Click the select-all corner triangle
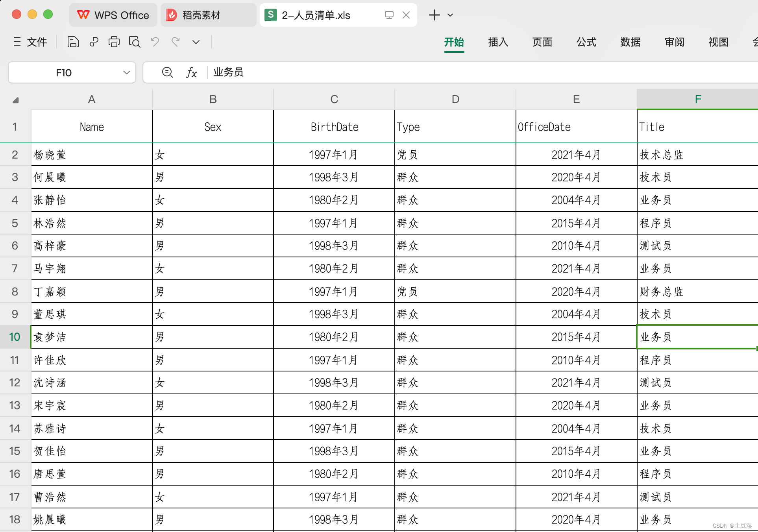The width and height of the screenshot is (758, 532). point(15,100)
